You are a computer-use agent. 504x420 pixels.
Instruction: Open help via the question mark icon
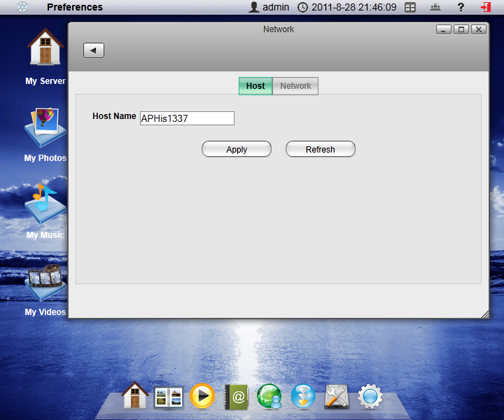click(461, 7)
